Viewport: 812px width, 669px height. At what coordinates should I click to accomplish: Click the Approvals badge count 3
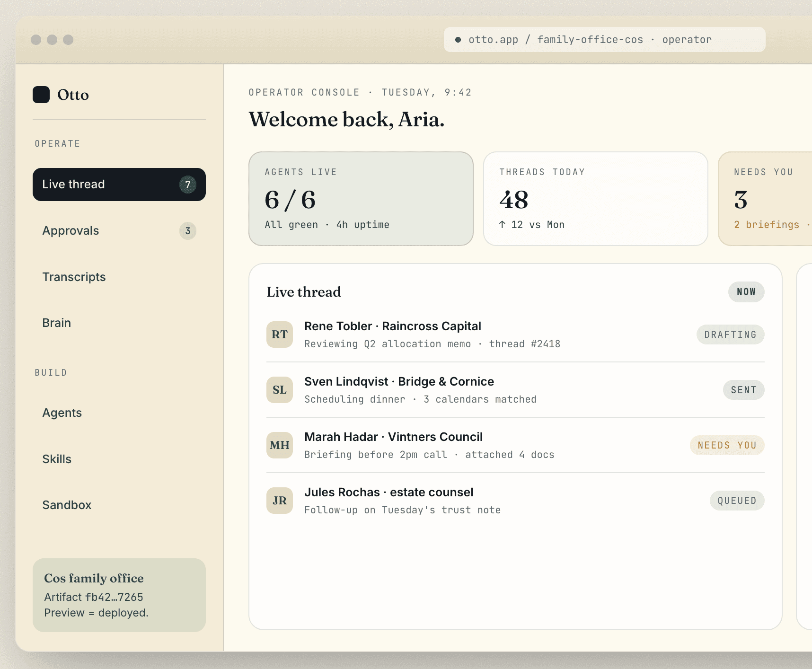coord(188,231)
